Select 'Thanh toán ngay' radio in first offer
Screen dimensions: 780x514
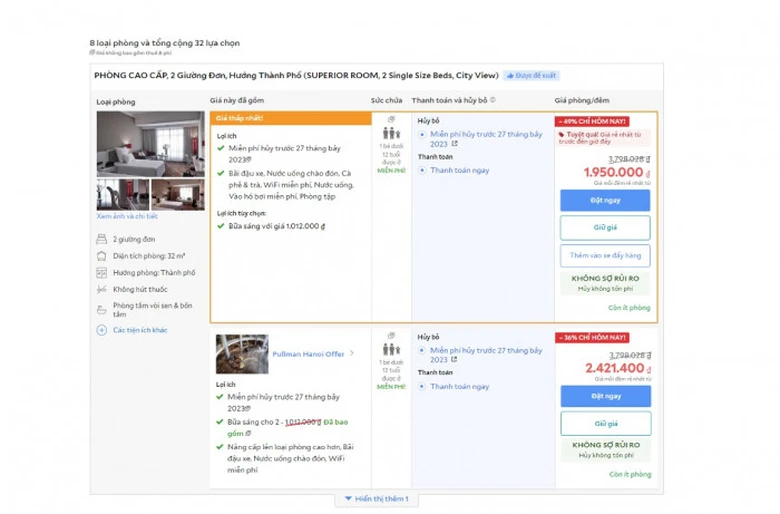(422, 170)
